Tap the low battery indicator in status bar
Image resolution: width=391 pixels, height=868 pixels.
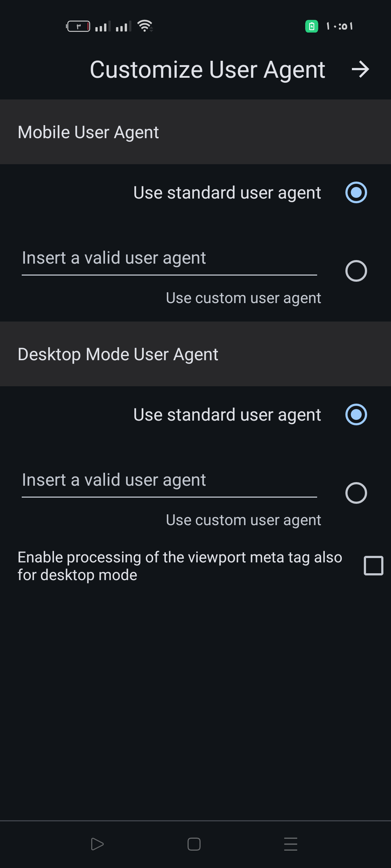coord(78,26)
